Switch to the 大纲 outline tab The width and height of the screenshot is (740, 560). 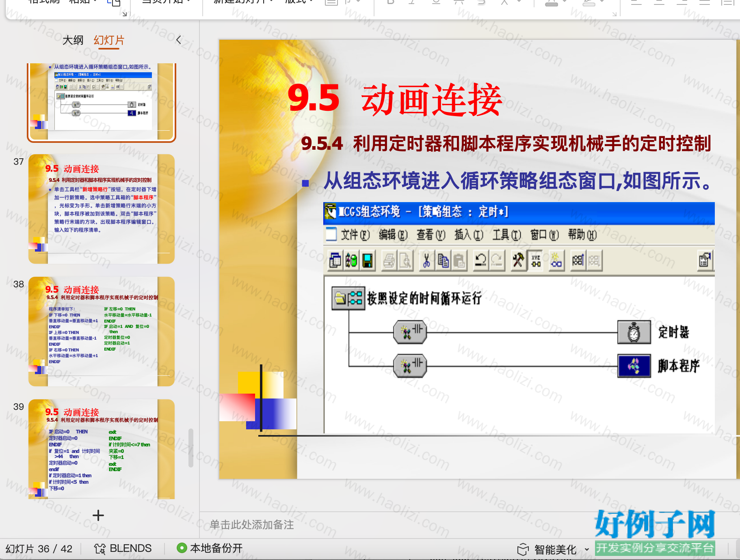click(x=73, y=40)
